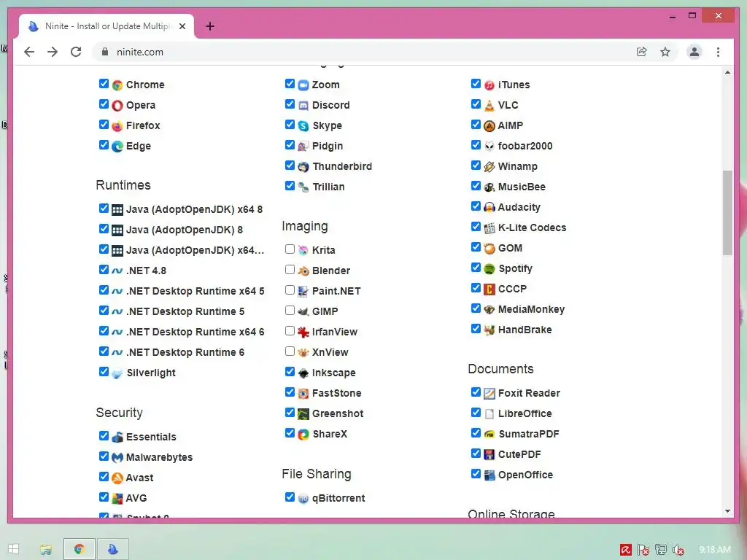
Task: Click the Malwarebytes app icon
Action: (117, 458)
